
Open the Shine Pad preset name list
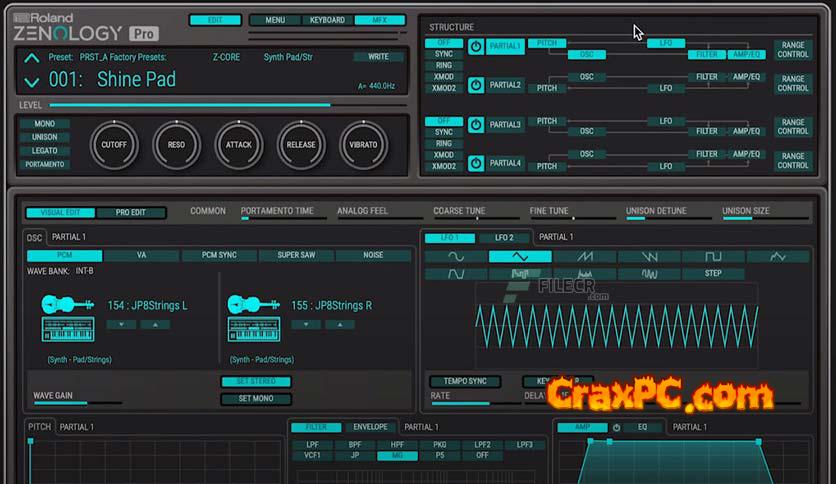point(136,79)
